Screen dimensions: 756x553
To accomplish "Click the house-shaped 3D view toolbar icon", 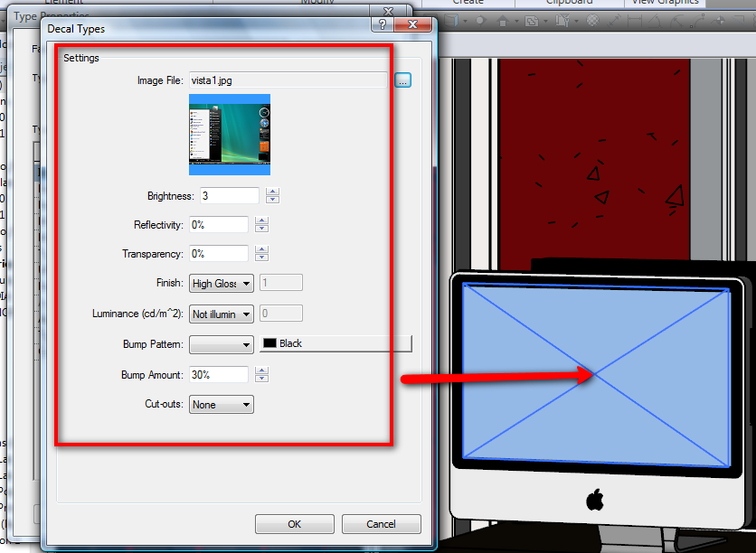I will pyautogui.click(x=503, y=21).
